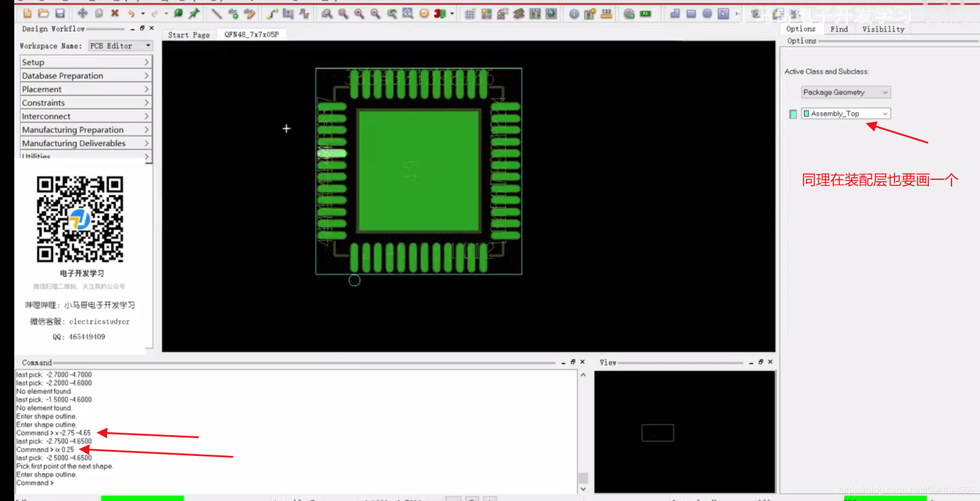The width and height of the screenshot is (980, 501).
Task: Open the Find panel tab
Action: (839, 29)
